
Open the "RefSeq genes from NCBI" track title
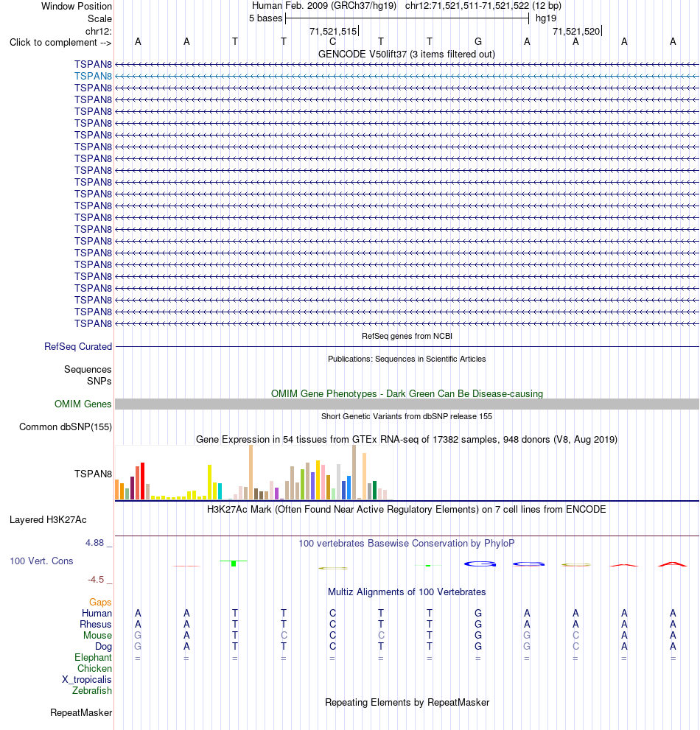pyautogui.click(x=407, y=336)
